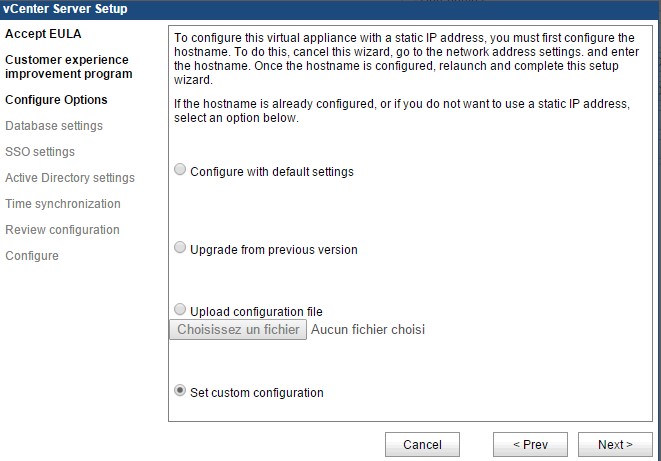Open the Review configuration step
Viewport: 661px width, 461px height.
(x=62, y=230)
